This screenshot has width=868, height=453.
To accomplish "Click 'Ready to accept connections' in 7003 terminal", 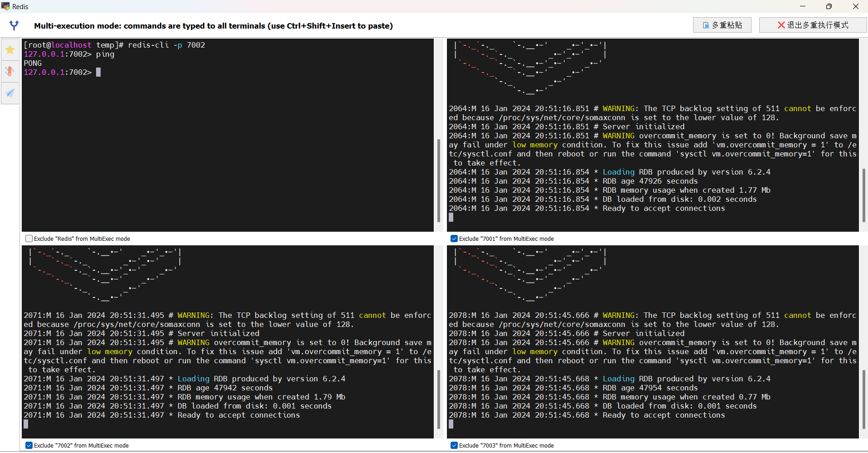I will pos(664,415).
